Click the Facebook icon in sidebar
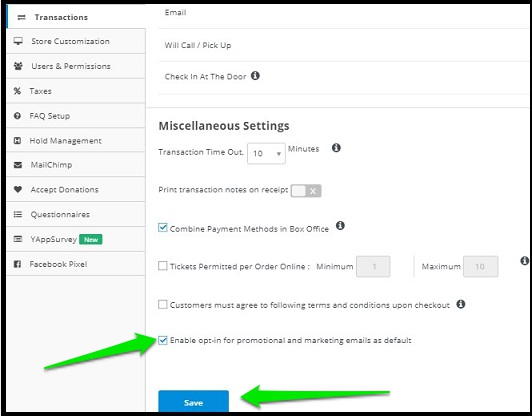Image resolution: width=532 pixels, height=416 pixels. tap(17, 264)
